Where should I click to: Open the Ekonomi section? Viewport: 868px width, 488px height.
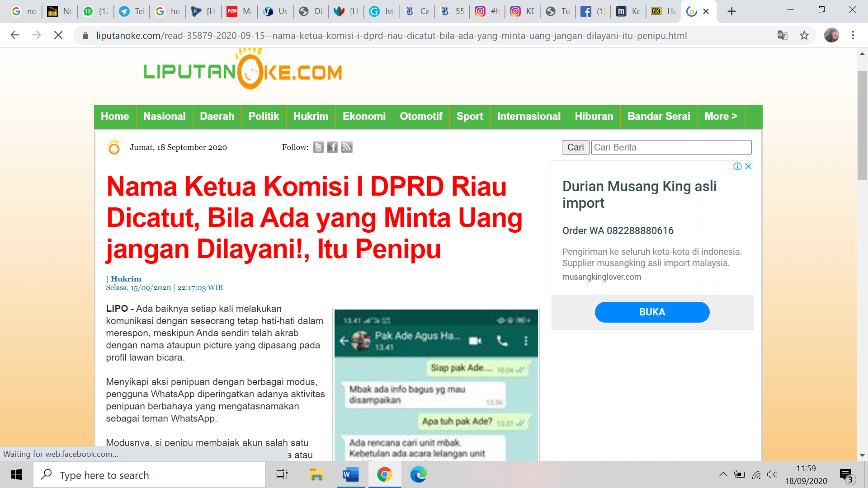[364, 116]
